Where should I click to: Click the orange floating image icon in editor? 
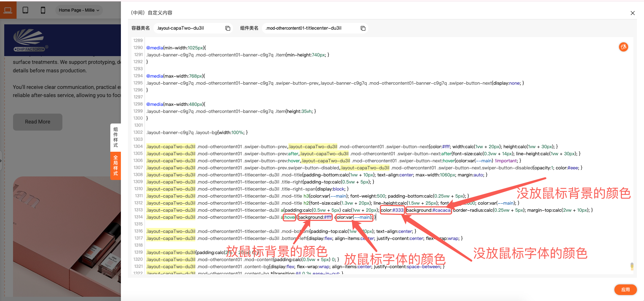point(623,47)
